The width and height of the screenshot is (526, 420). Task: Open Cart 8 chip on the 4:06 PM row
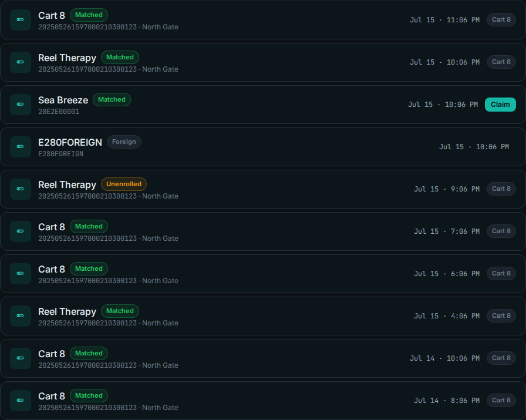(501, 316)
